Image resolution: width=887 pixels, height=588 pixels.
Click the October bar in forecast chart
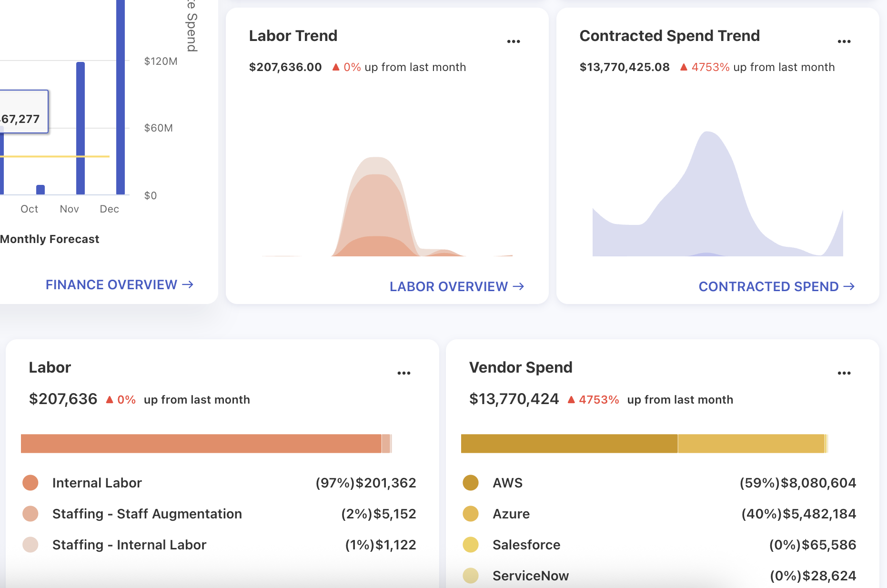click(x=40, y=190)
